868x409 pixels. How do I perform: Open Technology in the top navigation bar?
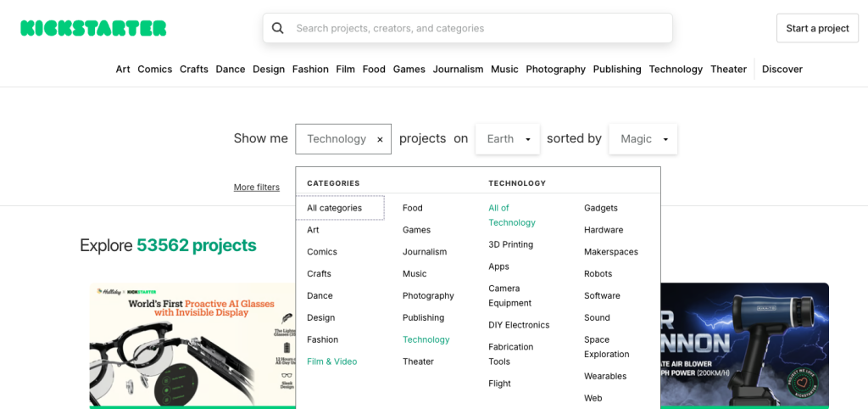(x=676, y=70)
